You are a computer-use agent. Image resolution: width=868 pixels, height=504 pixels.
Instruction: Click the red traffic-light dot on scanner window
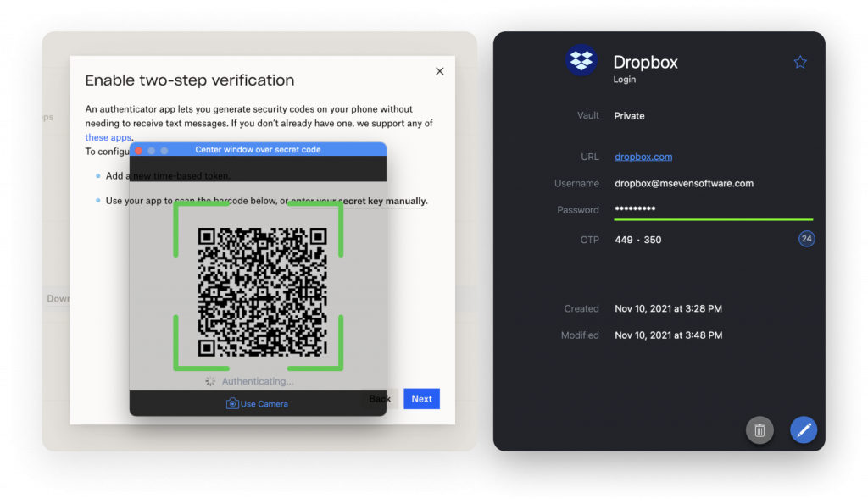coord(138,149)
